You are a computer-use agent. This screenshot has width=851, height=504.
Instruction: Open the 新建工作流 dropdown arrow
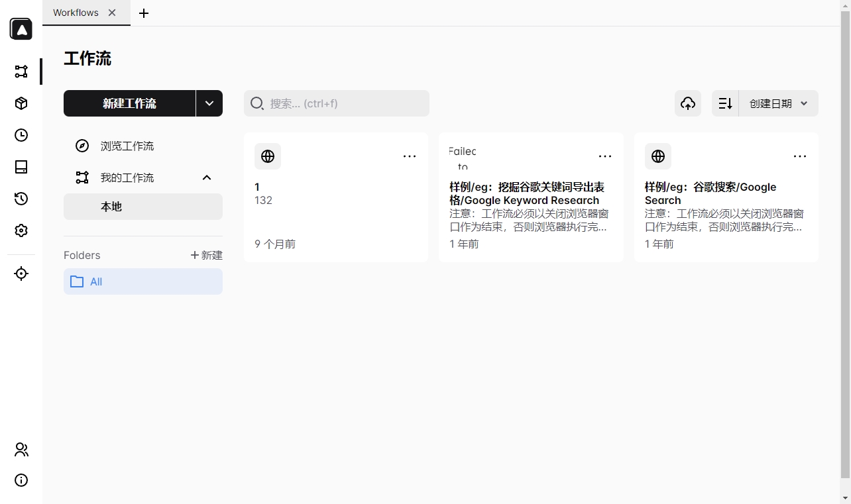point(209,103)
